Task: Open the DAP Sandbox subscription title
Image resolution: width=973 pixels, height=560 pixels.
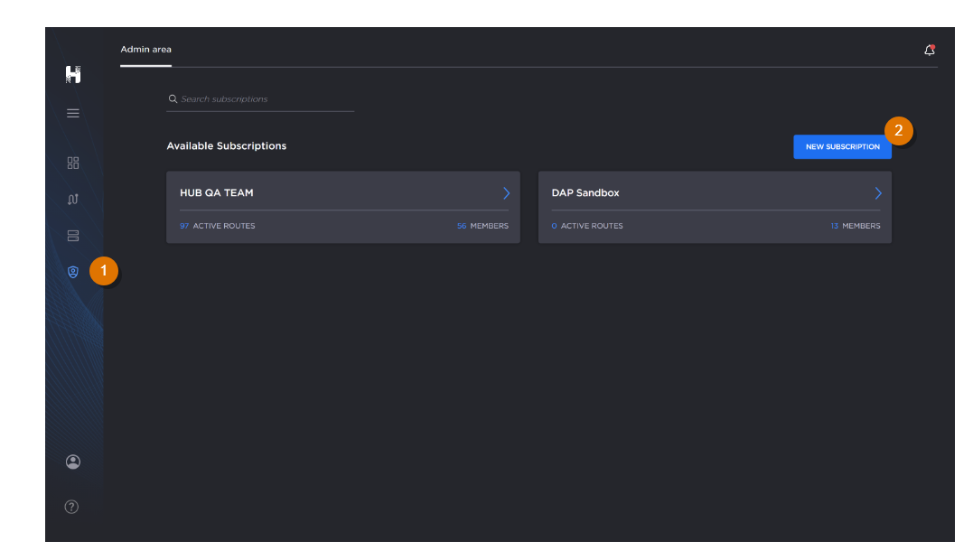Action: pyautogui.click(x=585, y=193)
